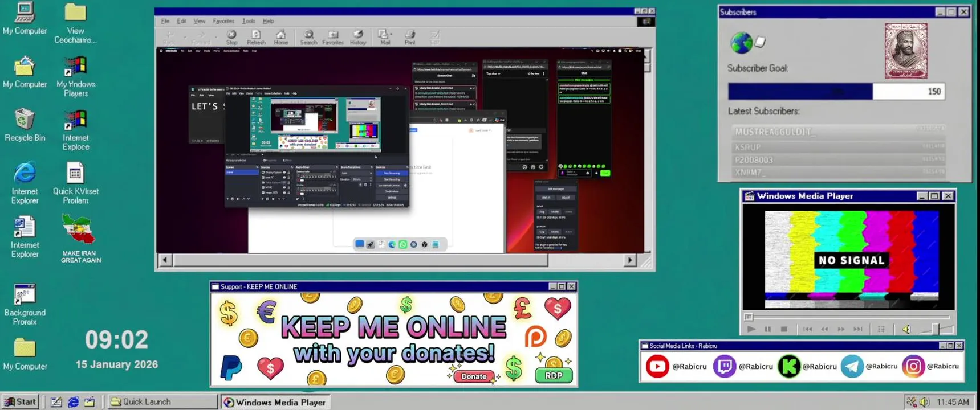Click the Forward toolbar button in browser window
Image resolution: width=980 pixels, height=410 pixels.
point(200,38)
